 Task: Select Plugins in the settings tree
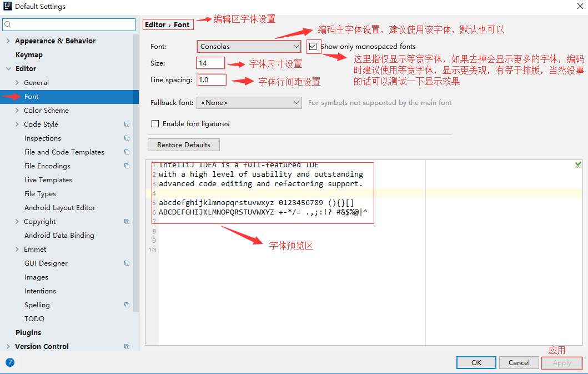click(28, 333)
